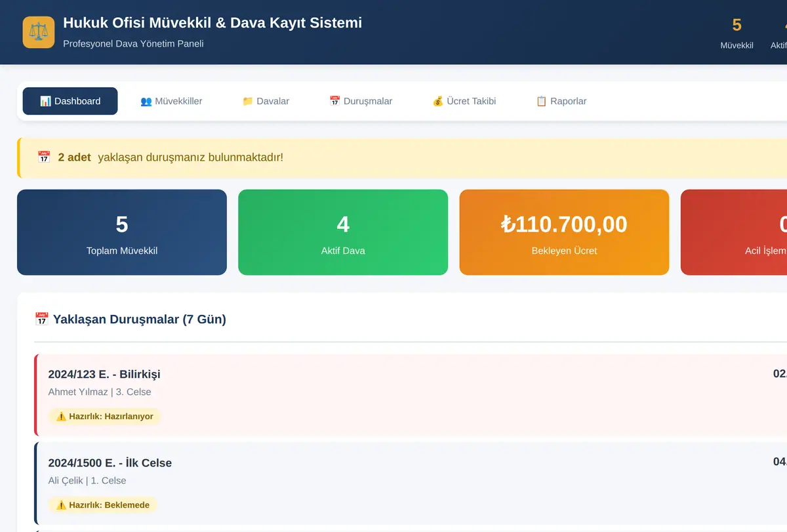Viewport: 787px width, 532px height.
Task: Open the Raporlar tab
Action: point(561,101)
